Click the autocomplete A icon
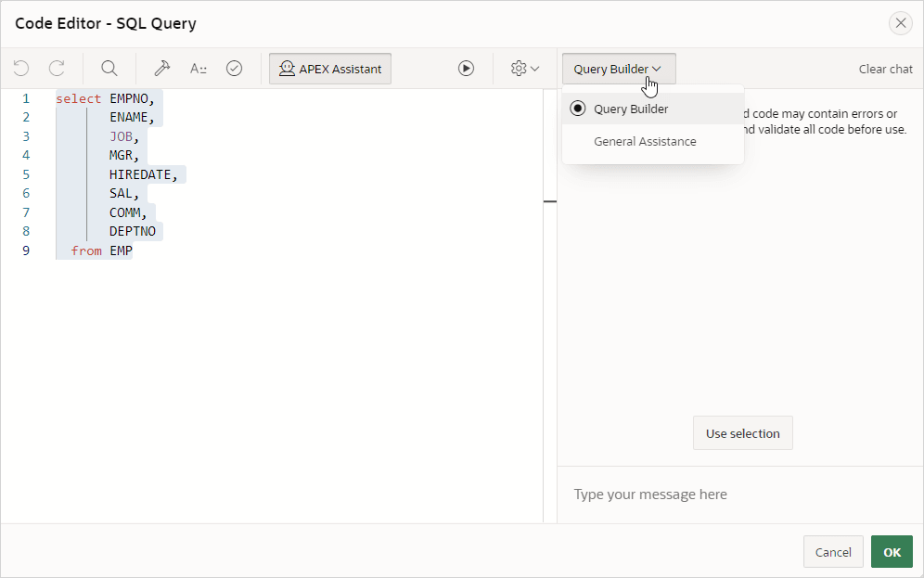The width and height of the screenshot is (924, 578). (198, 69)
